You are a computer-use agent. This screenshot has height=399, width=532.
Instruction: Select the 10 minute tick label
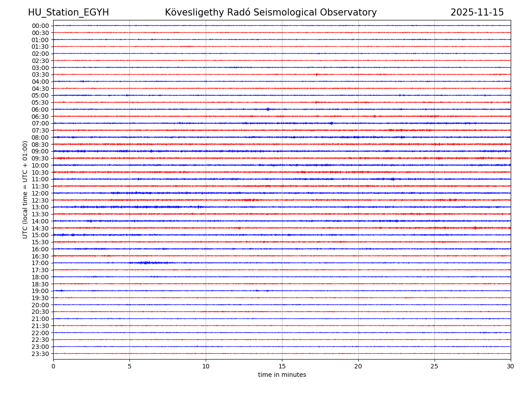pyautogui.click(x=206, y=366)
